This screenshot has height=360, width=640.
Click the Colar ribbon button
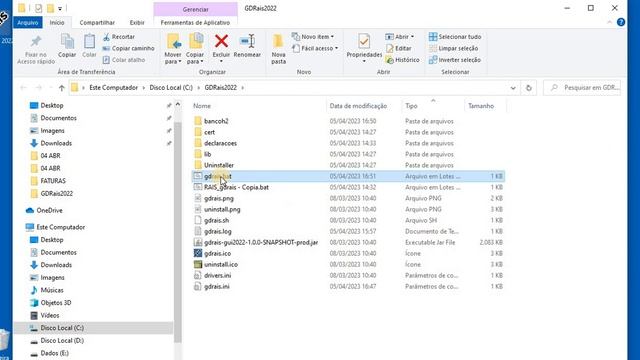pos(89,46)
